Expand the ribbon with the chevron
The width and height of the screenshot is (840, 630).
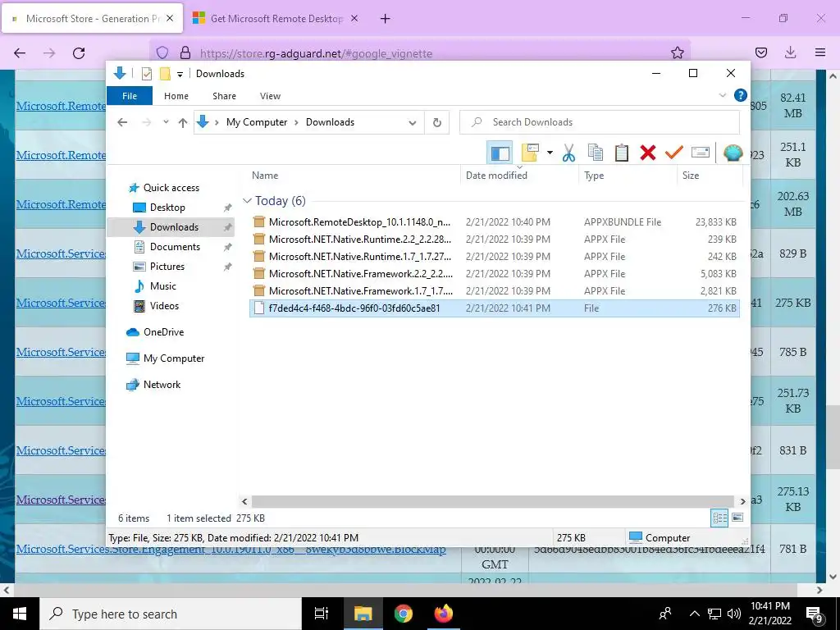722,95
